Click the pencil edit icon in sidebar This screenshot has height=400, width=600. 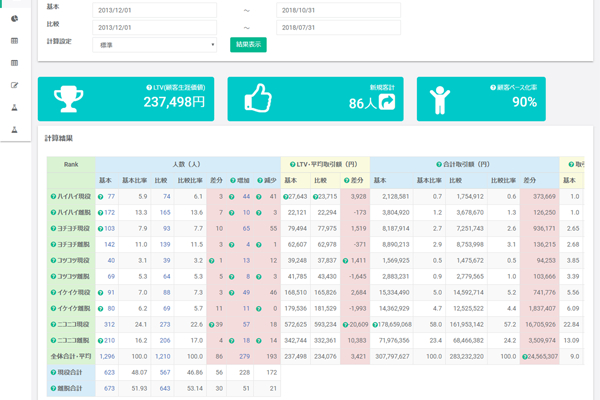(x=14, y=85)
